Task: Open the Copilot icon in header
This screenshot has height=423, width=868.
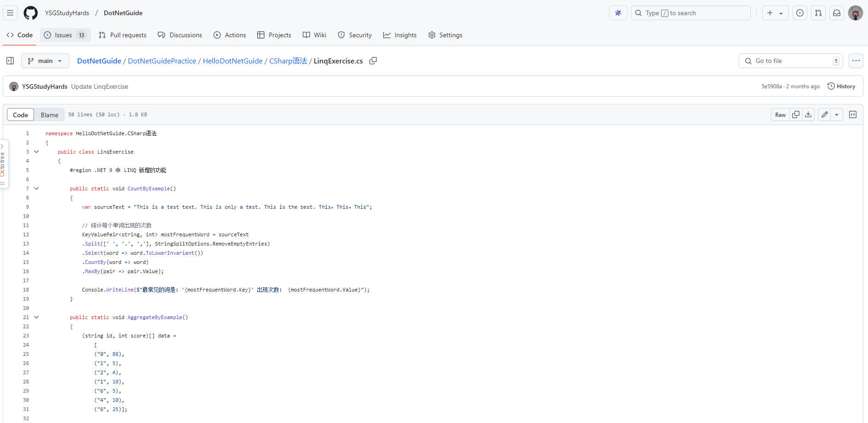Action: pyautogui.click(x=618, y=13)
